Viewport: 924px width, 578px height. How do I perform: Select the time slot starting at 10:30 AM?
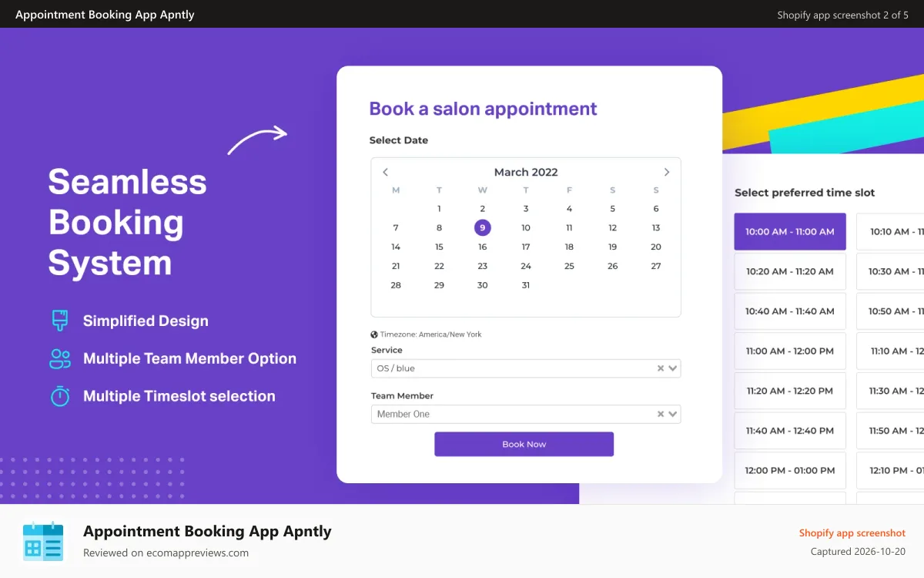[891, 271]
